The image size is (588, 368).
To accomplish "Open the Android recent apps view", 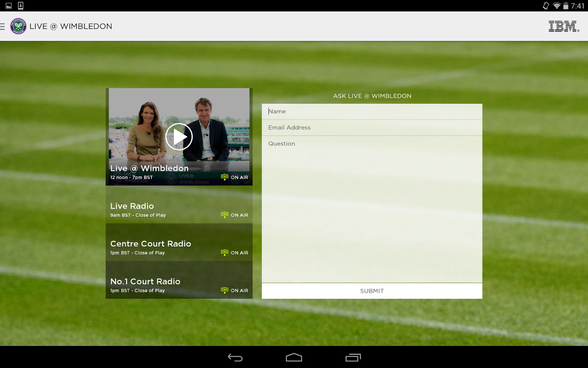I will pos(353,358).
